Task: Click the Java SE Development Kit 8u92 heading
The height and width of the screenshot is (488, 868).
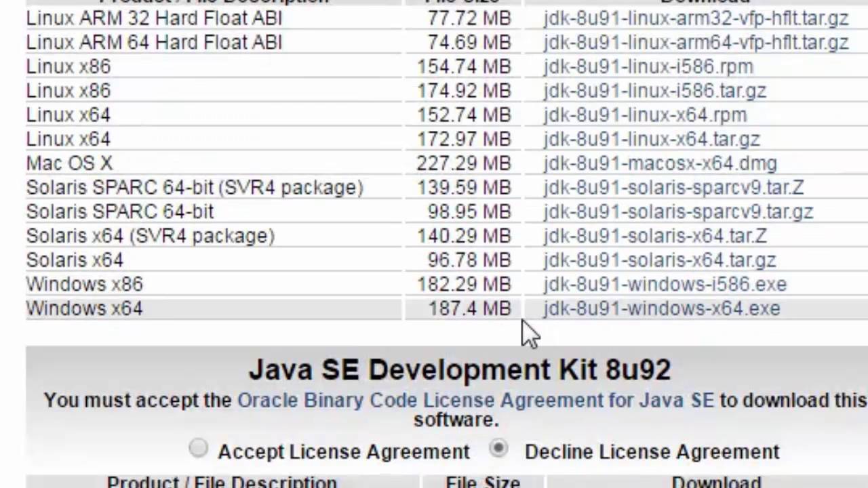Action: pyautogui.click(x=460, y=370)
